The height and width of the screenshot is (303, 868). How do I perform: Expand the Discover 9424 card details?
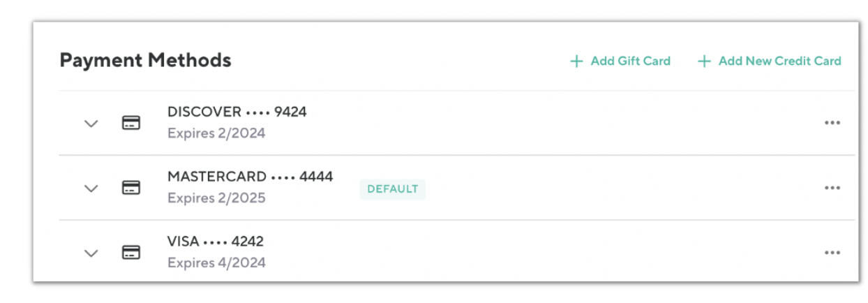point(91,124)
